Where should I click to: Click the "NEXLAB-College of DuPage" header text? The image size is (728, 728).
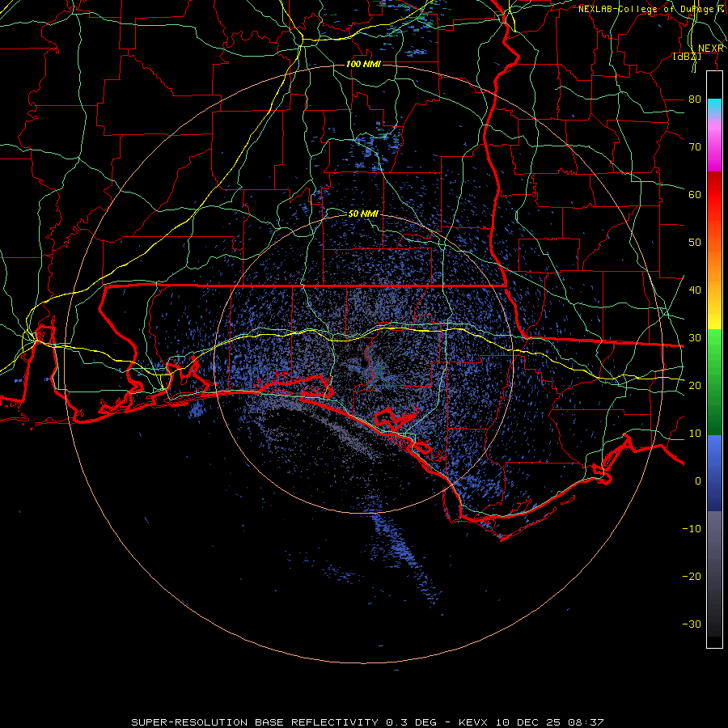[x=648, y=9]
